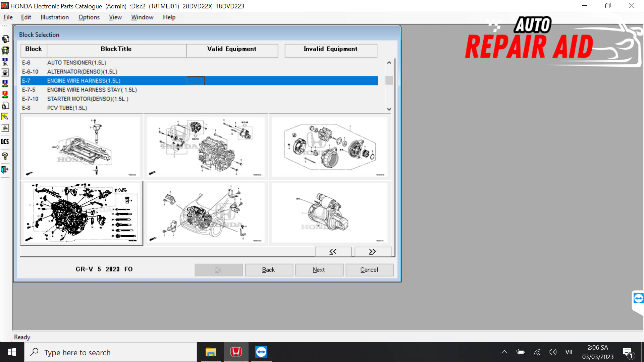Click the top-hat icon in left toolbar
Viewport: 644px width, 362px height.
(5, 73)
